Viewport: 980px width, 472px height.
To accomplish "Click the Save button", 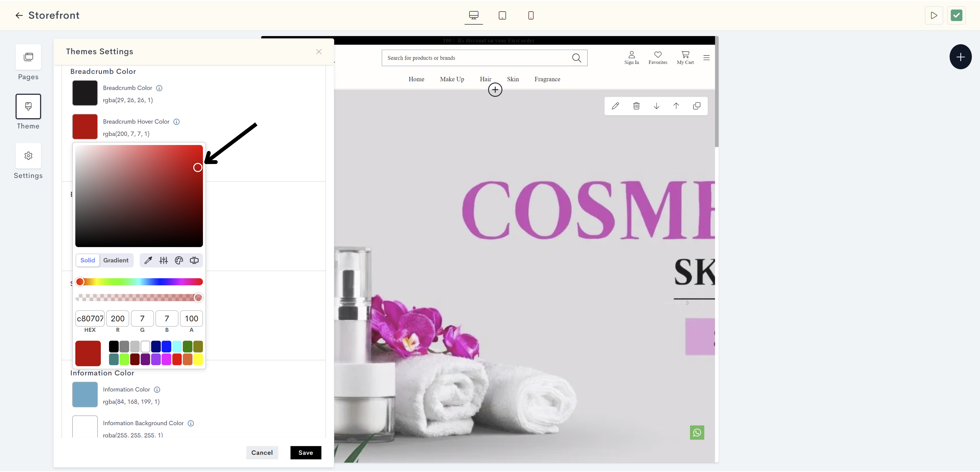I will (306, 453).
